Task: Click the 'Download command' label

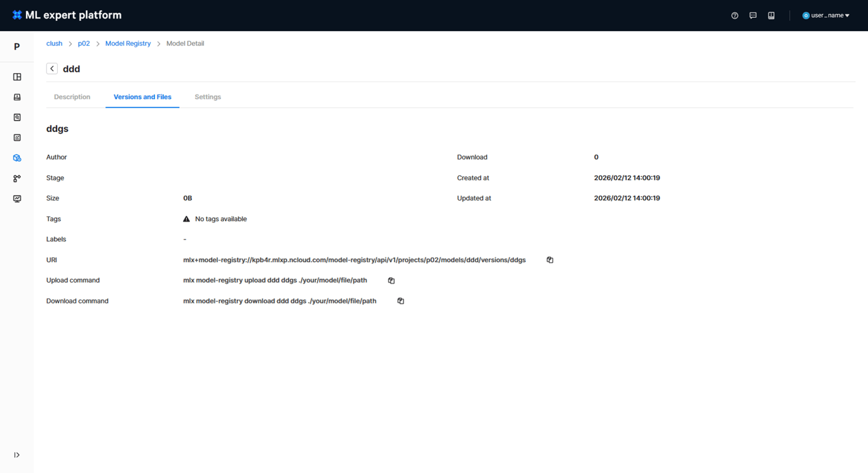Action: coord(78,301)
